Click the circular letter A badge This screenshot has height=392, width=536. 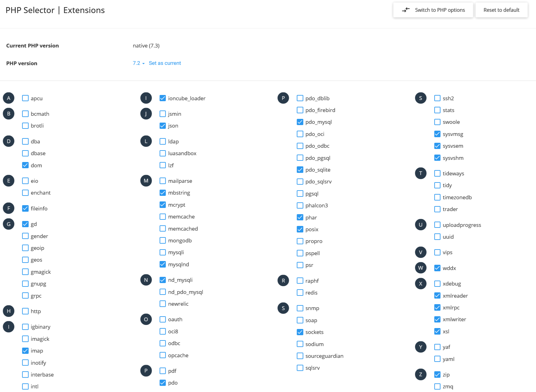pos(8,98)
